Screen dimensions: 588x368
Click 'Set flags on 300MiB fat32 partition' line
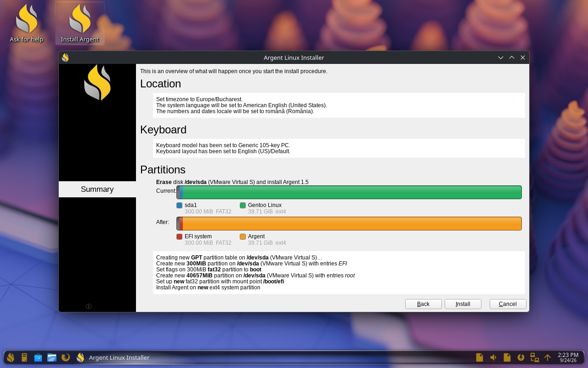pyautogui.click(x=209, y=270)
